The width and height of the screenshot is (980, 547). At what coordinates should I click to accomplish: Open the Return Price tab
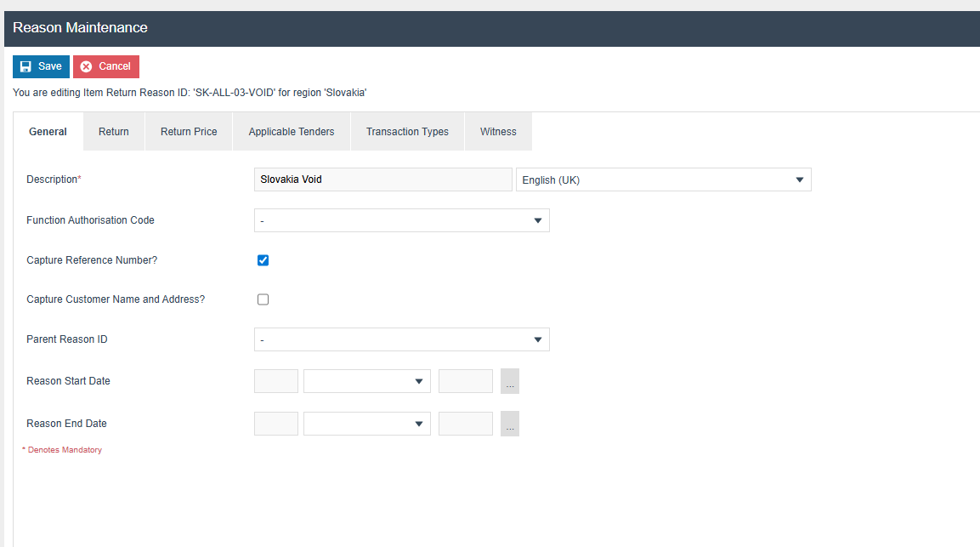189,132
